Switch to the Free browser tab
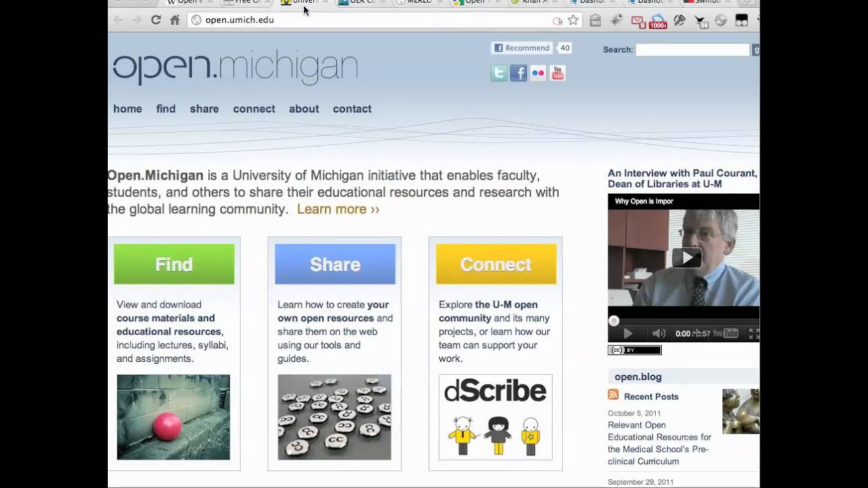The image size is (868, 488). [245, 3]
